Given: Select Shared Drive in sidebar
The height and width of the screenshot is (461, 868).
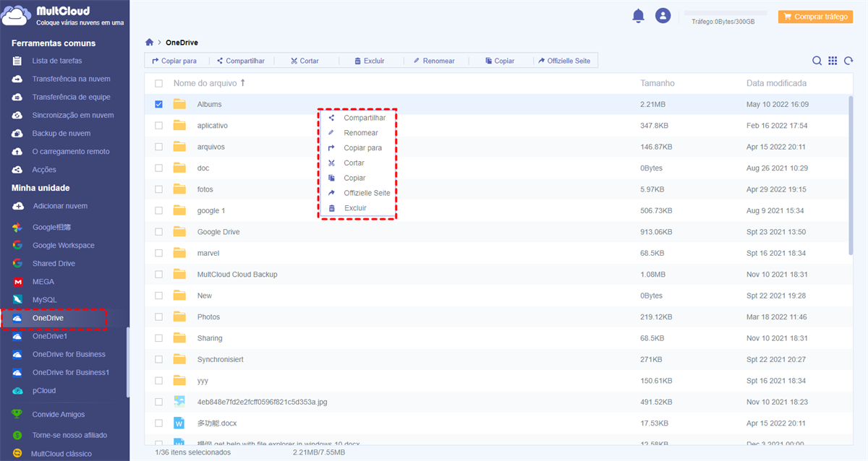Looking at the screenshot, I should click(x=54, y=263).
